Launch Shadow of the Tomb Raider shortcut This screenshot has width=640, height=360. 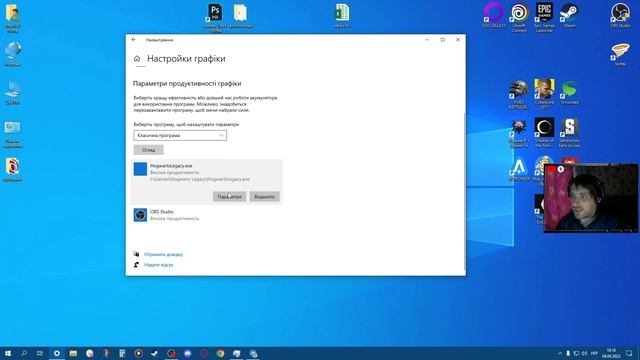544,132
